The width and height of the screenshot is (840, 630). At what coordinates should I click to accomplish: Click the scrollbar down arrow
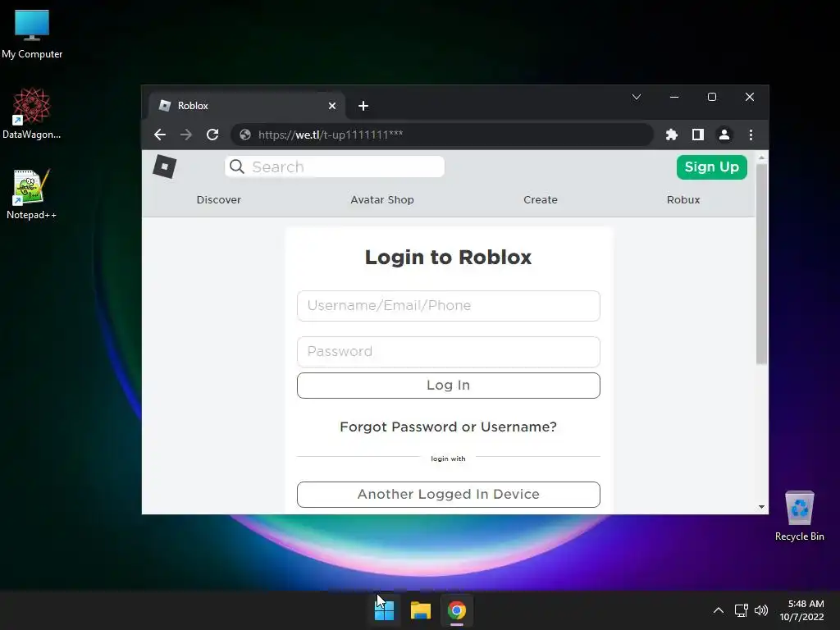761,507
